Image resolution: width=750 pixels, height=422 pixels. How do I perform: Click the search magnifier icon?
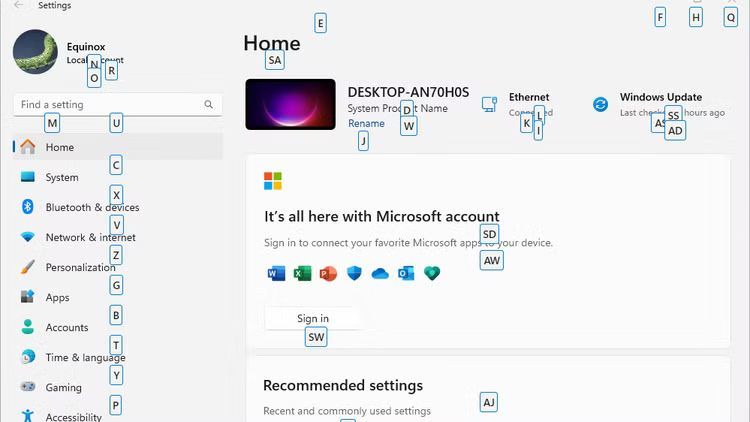coord(209,104)
